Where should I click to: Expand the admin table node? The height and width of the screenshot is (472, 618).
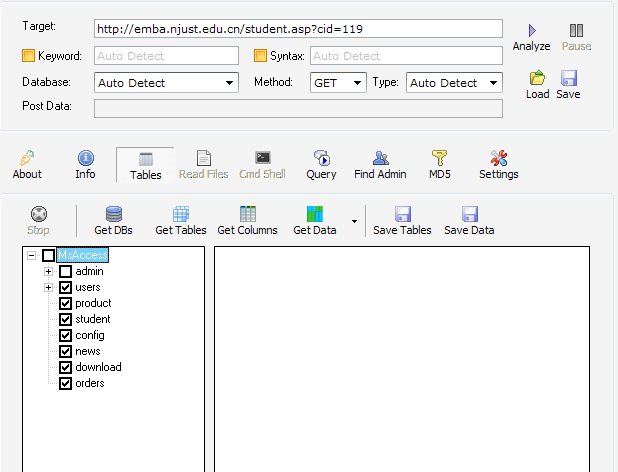(48, 271)
